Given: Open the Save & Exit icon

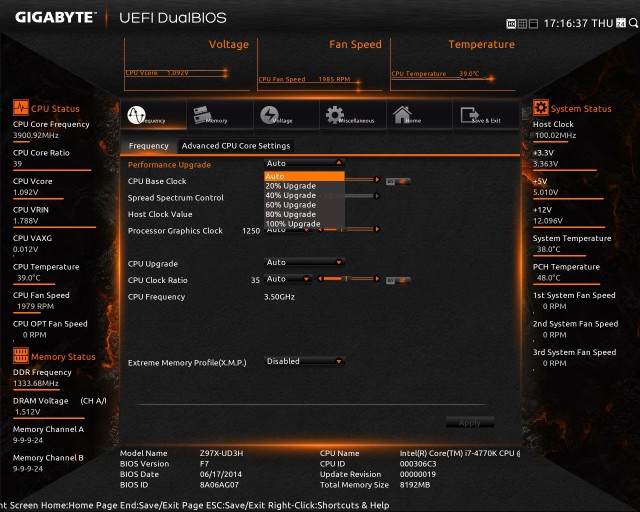Looking at the screenshot, I should 486,115.
